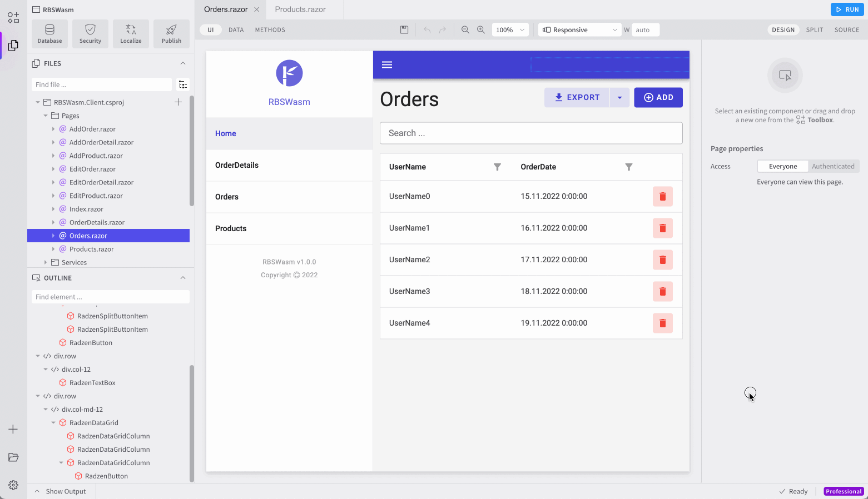Viewport: 868px width, 499px height.
Task: Collapse the FILES panel
Action: 183,63
